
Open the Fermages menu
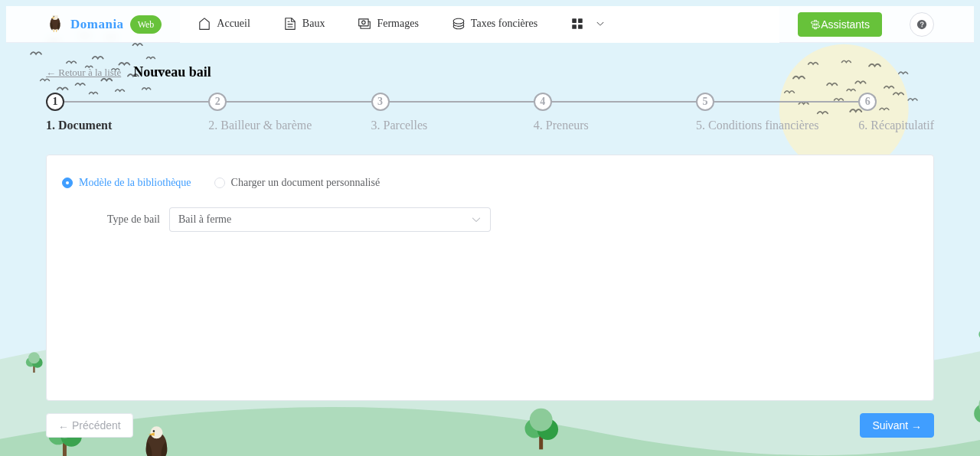click(x=388, y=24)
